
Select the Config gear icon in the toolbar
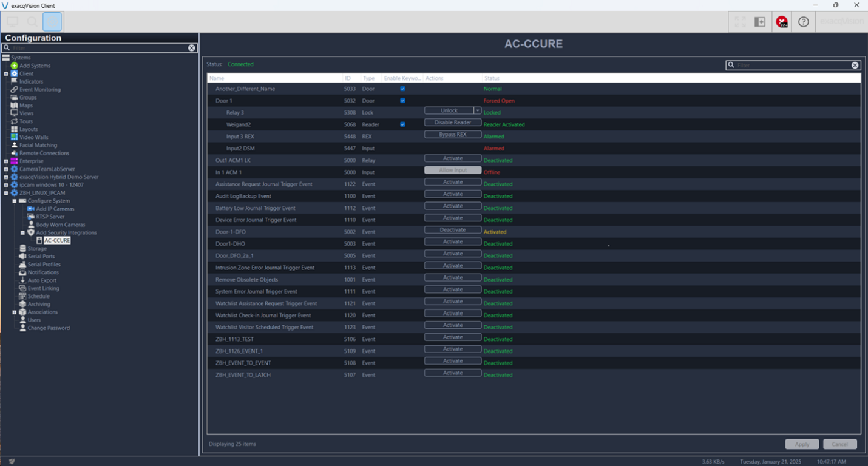(52, 22)
